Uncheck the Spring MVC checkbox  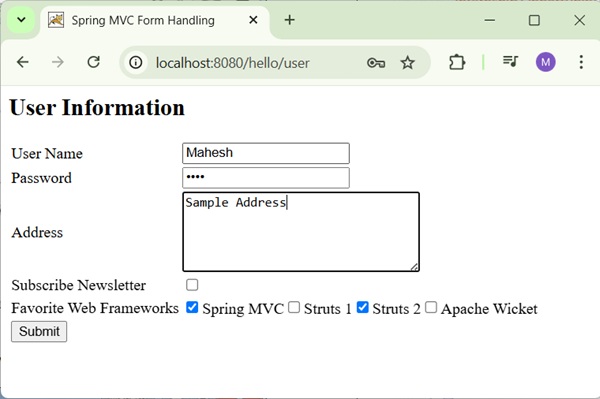192,307
